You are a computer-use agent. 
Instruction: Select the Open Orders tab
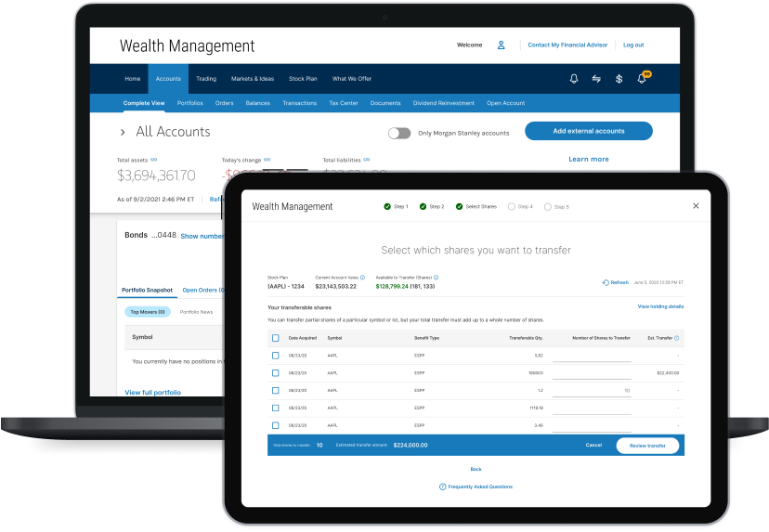(x=203, y=291)
